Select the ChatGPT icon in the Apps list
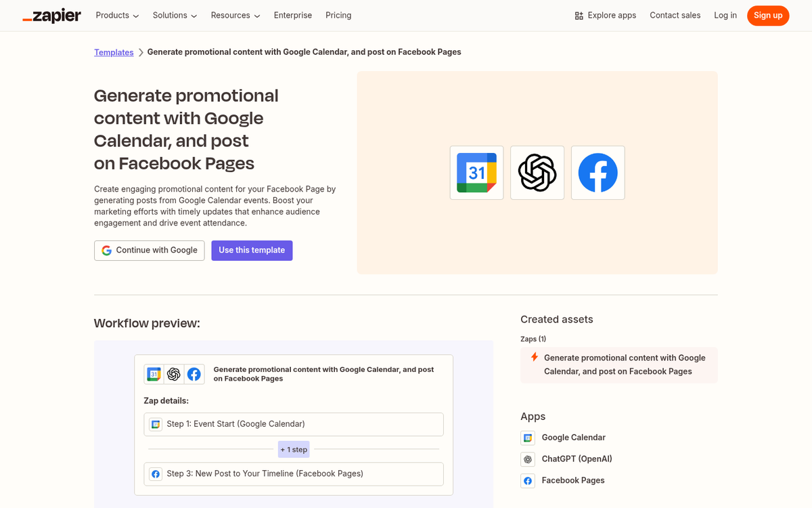The height and width of the screenshot is (508, 812). 528,459
